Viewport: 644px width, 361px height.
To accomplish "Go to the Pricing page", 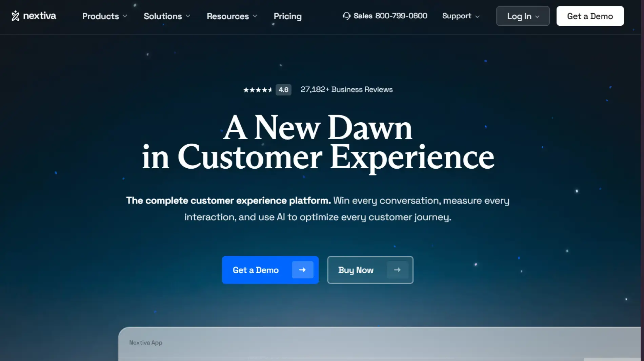I will pyautogui.click(x=287, y=16).
